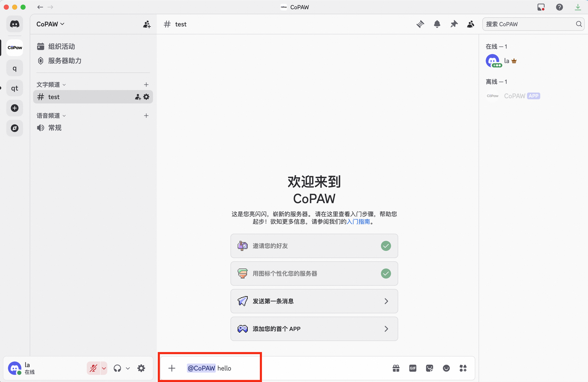
Task: Open threads icon in channel header
Action: pos(420,24)
